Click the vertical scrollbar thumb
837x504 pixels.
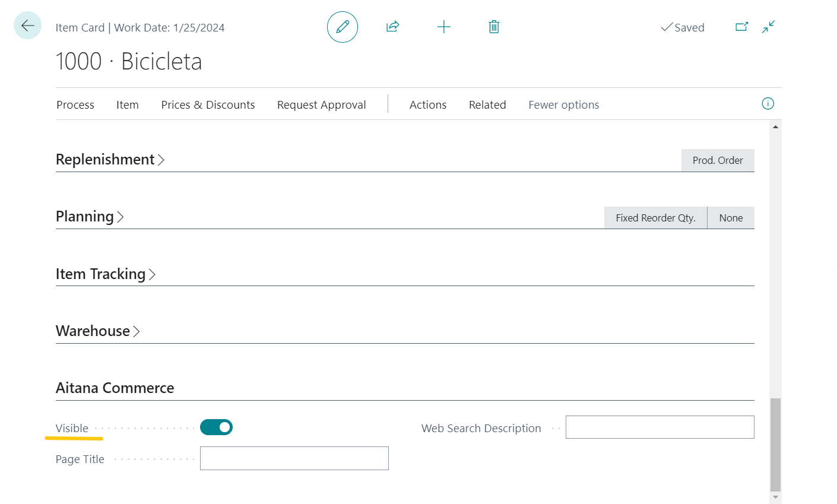(x=775, y=445)
